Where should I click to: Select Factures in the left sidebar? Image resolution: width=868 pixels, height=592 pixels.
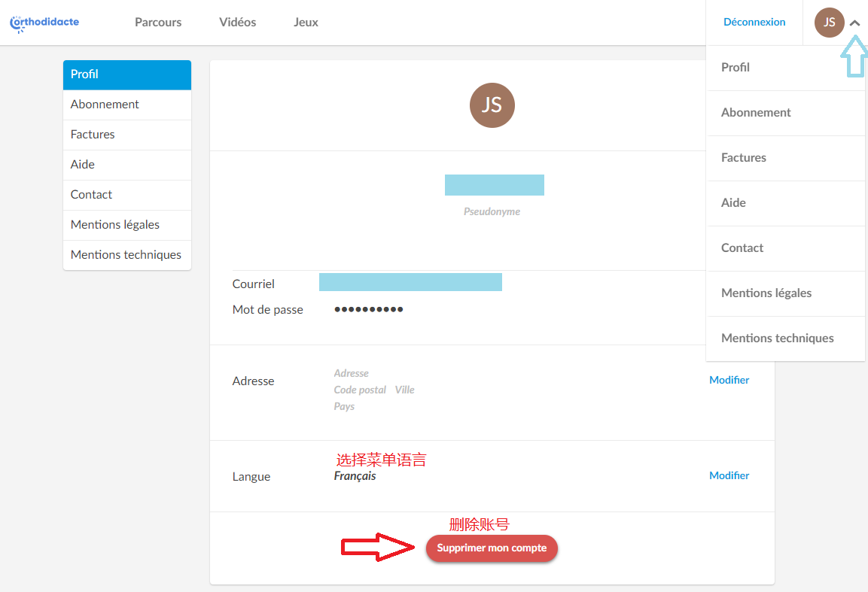coord(127,135)
